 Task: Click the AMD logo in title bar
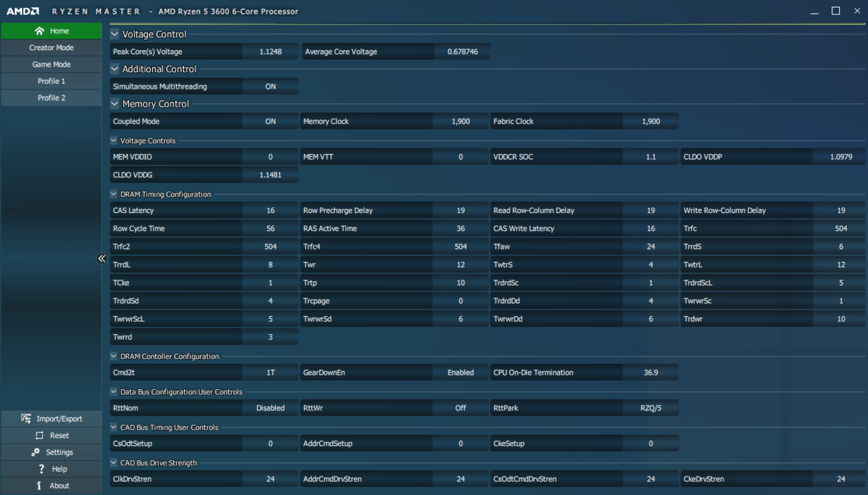point(23,12)
